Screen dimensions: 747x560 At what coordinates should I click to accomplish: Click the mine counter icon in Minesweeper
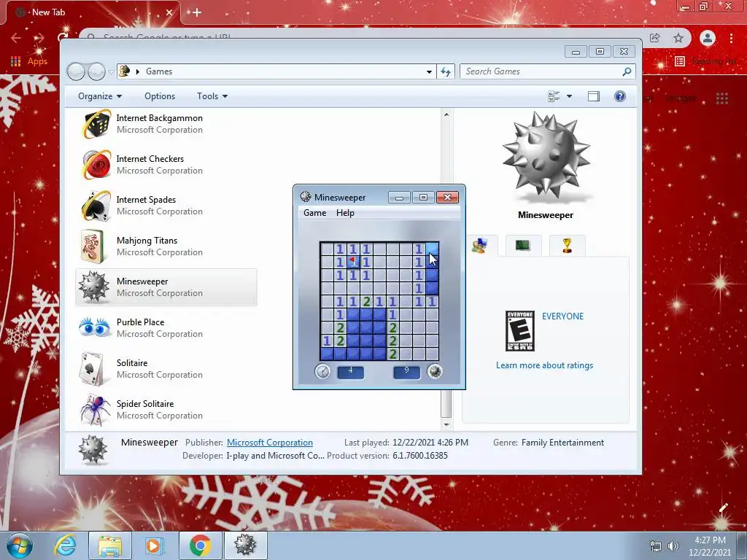pyautogui.click(x=434, y=371)
